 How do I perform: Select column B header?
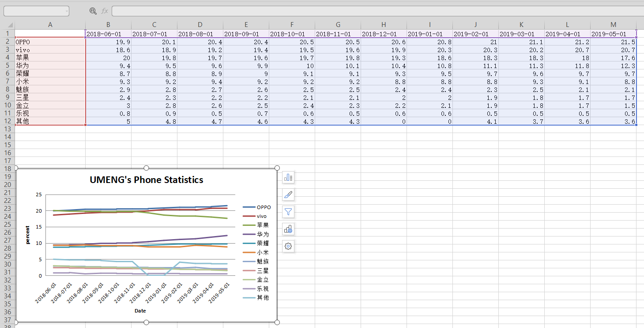[x=108, y=25]
